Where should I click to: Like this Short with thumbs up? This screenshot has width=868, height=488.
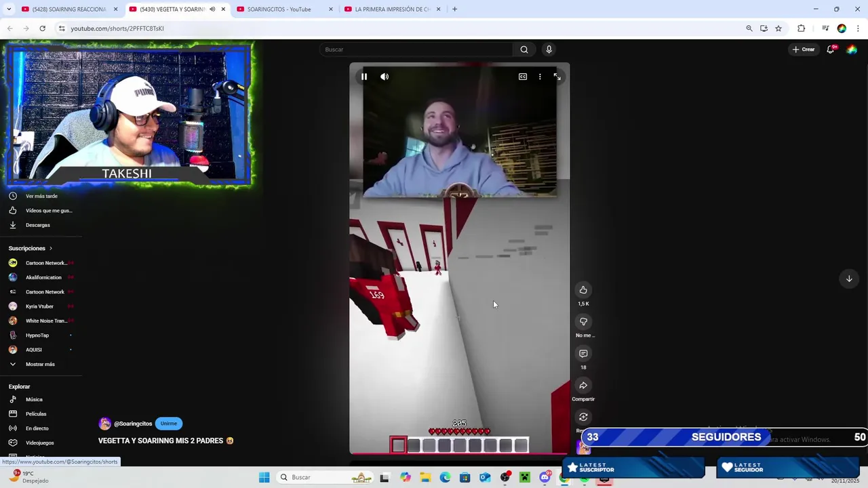pyautogui.click(x=583, y=290)
